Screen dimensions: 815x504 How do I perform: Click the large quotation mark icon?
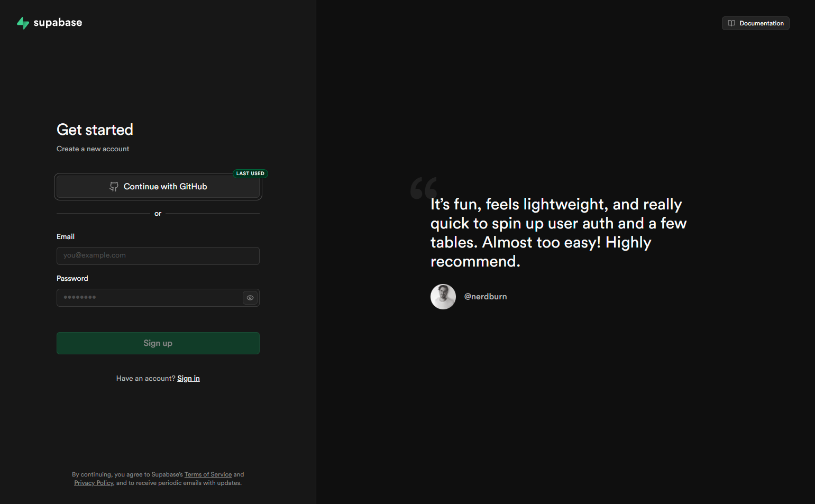(x=424, y=188)
